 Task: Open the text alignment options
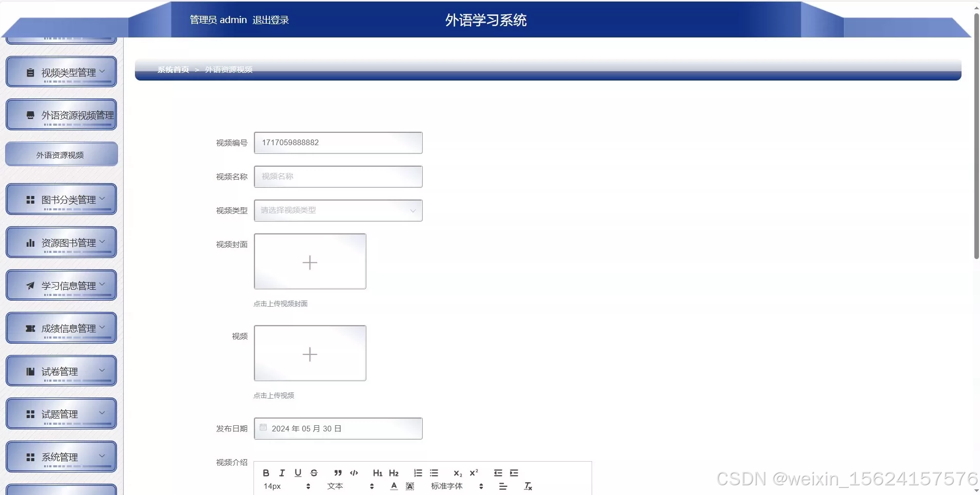coord(503,486)
